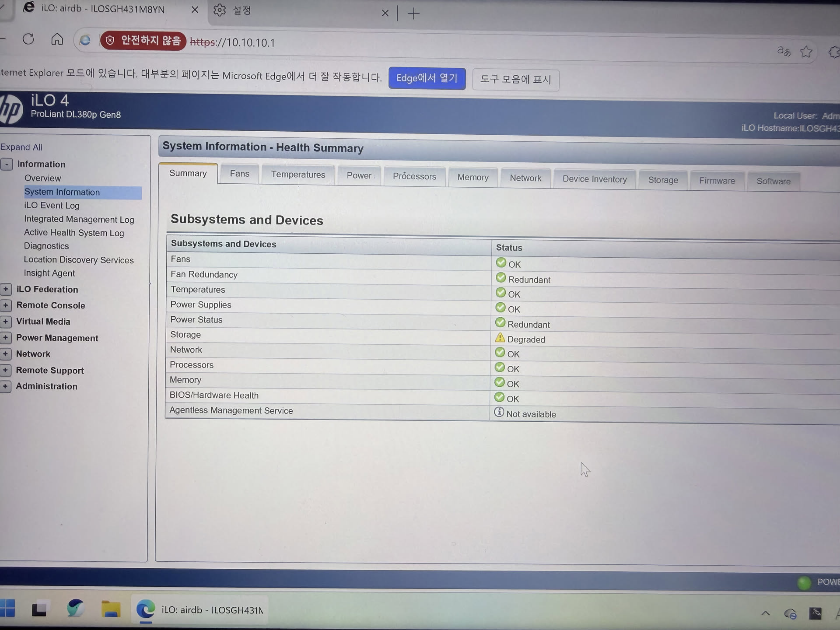
Task: Click the green power status indicator
Action: click(x=804, y=583)
